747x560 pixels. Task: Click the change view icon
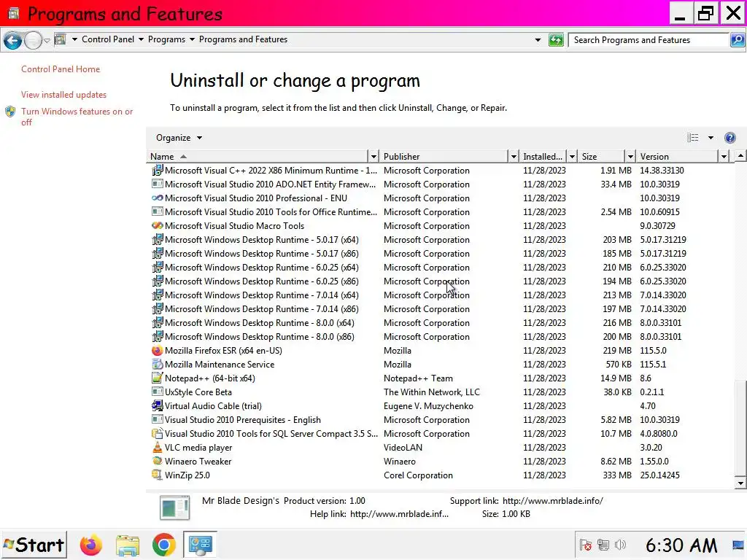click(x=693, y=138)
